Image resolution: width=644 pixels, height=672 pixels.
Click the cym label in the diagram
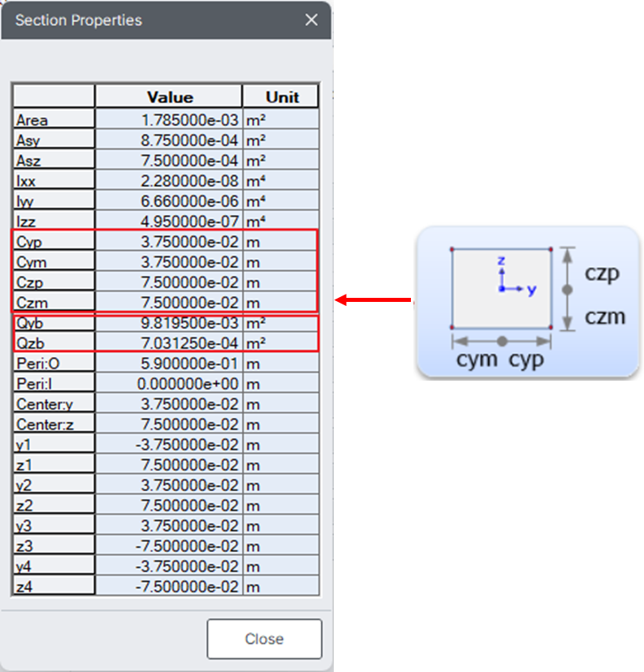click(477, 360)
